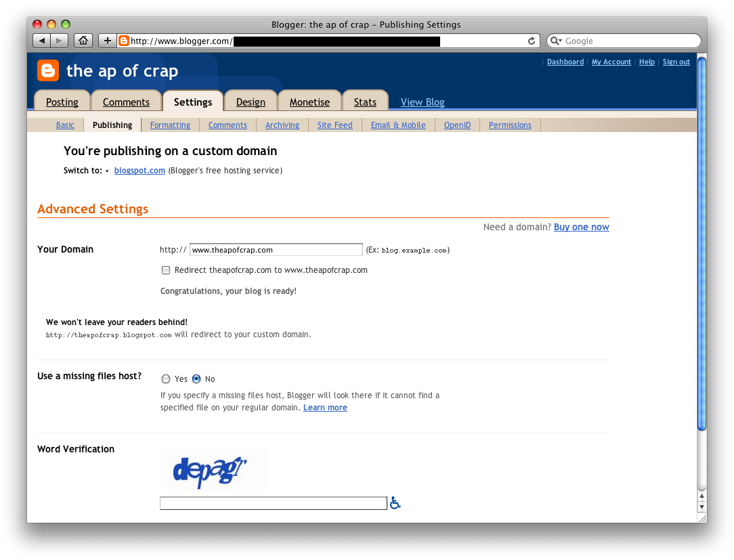Reload the page with the refresh icon
This screenshot has height=560, width=734.
tap(532, 41)
